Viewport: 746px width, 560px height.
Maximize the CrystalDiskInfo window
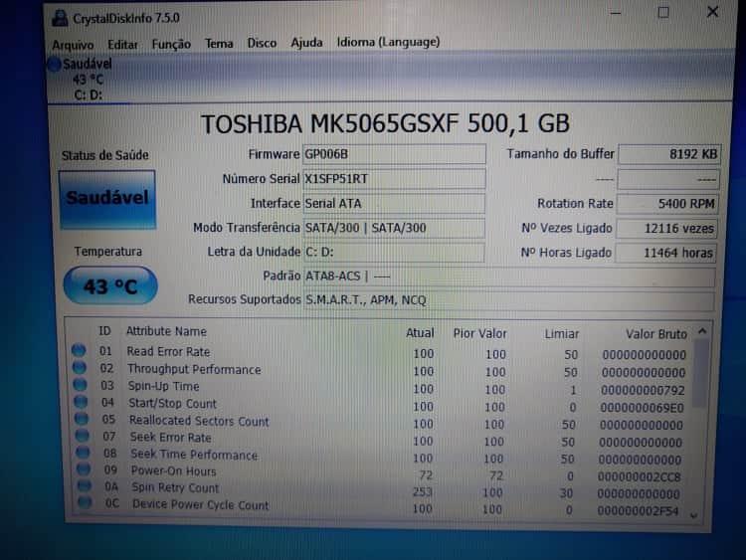click(x=663, y=12)
